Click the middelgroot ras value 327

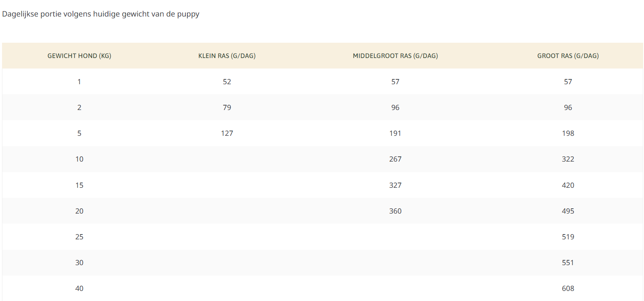coord(395,185)
